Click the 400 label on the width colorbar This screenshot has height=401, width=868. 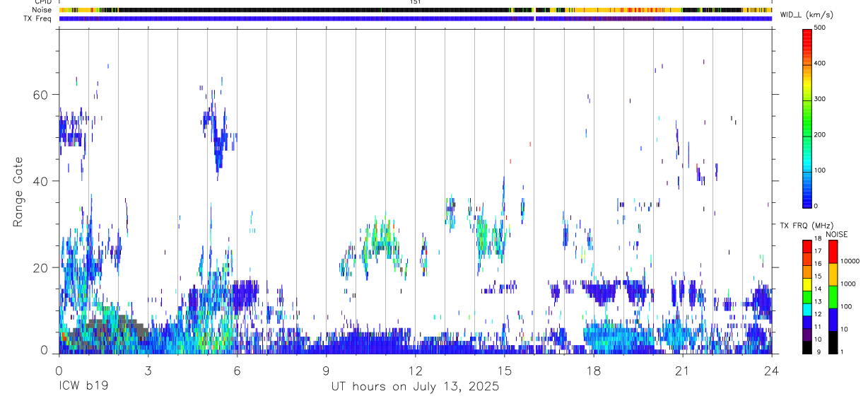coord(820,64)
